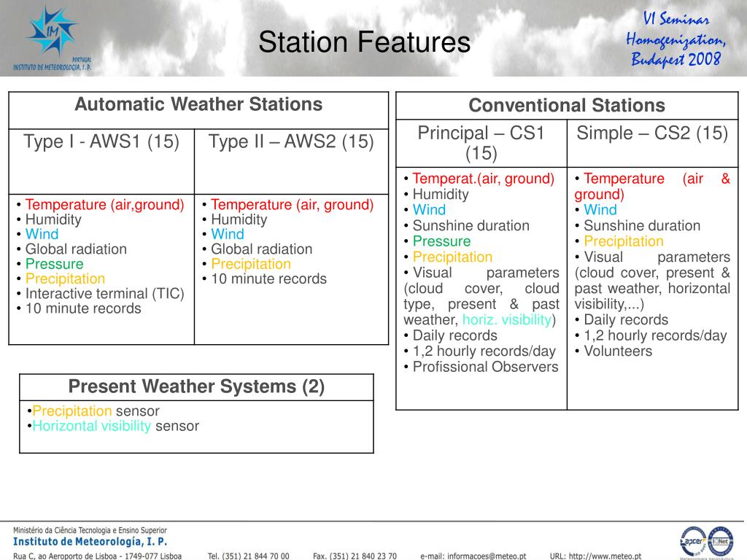Image resolution: width=747 pixels, height=560 pixels.
Task: Open the informacoes@meteo.pt e-mail address
Action: tap(487, 556)
